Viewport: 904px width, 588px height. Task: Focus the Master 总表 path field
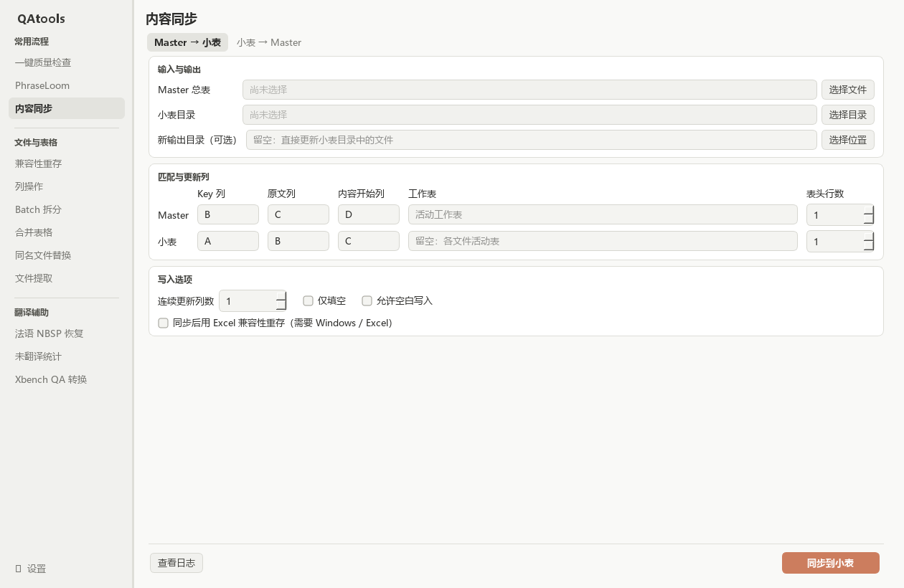point(529,90)
